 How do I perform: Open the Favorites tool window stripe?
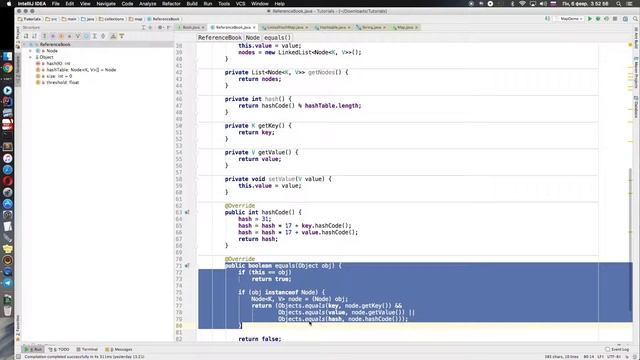point(18,328)
